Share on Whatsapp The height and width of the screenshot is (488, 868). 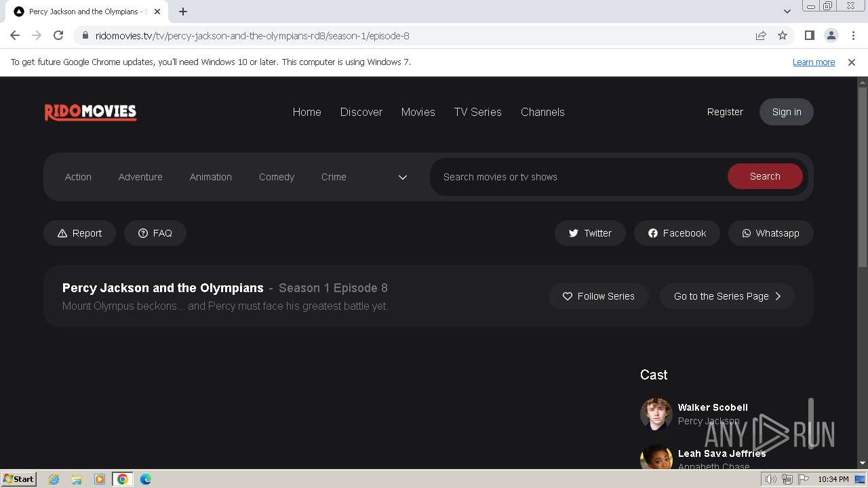tap(770, 233)
